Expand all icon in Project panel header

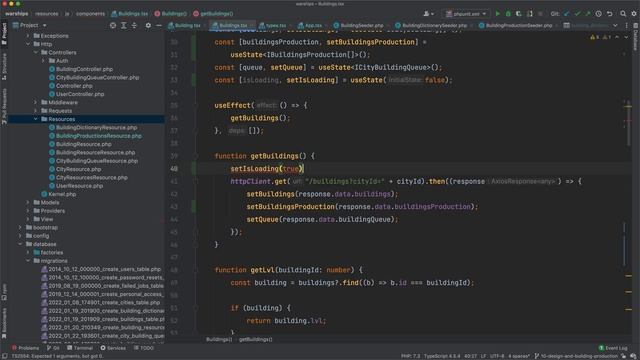124,25
